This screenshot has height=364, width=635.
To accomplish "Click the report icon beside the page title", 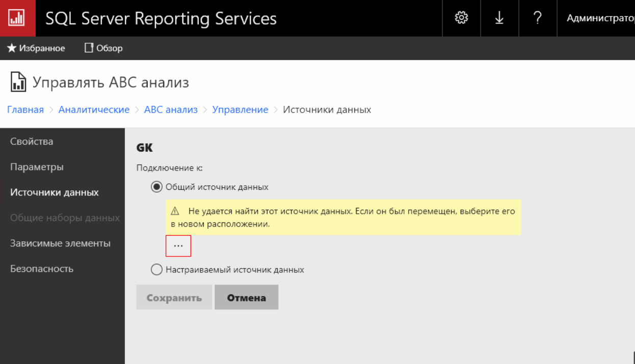I will (18, 82).
